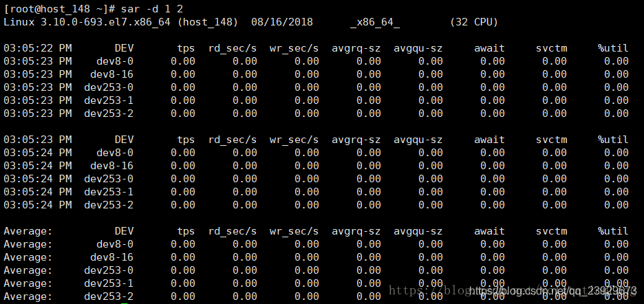Click the '_x86_64_' architecture text

375,22
